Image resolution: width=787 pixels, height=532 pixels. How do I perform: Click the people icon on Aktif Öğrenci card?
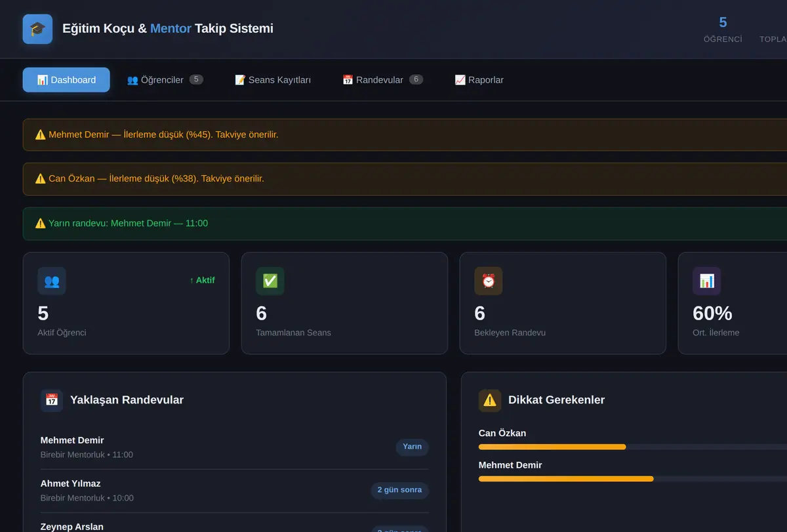[x=52, y=281]
